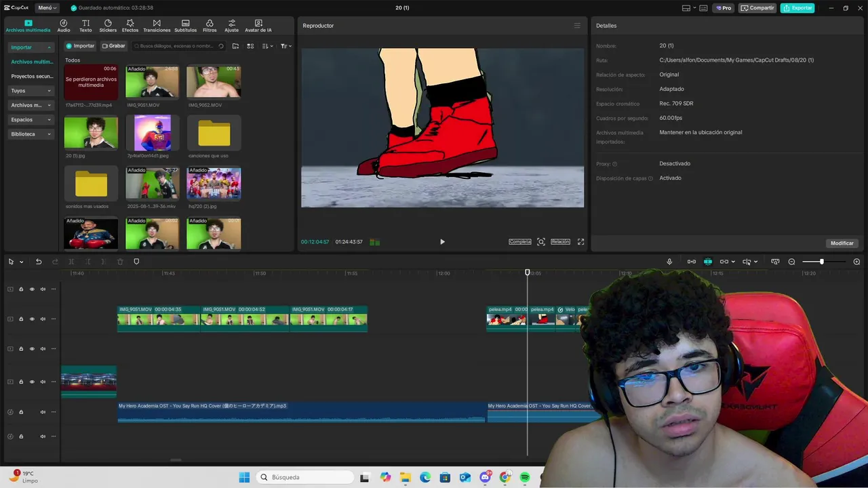Image resolution: width=868 pixels, height=488 pixels.
Task: Click the timeline zoom out icon
Action: pos(791,262)
